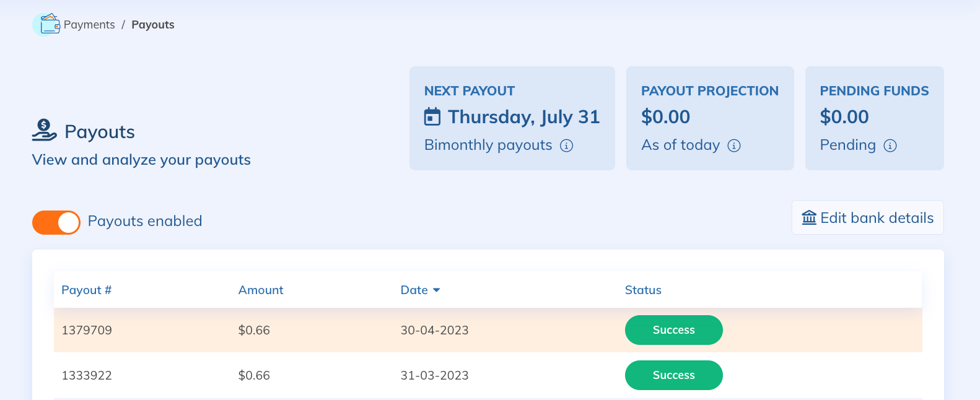This screenshot has height=400, width=980.
Task: Go to Payments in breadcrumb
Action: click(x=89, y=25)
